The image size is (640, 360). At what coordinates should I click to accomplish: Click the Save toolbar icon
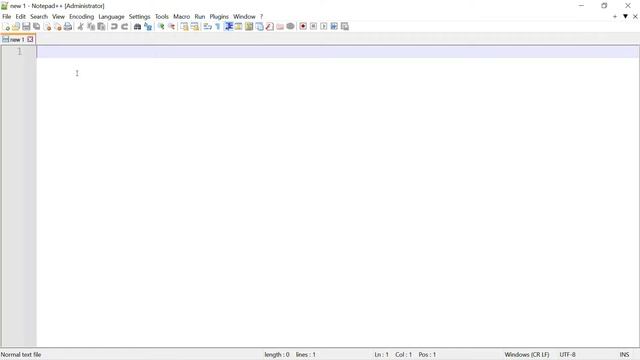26,27
